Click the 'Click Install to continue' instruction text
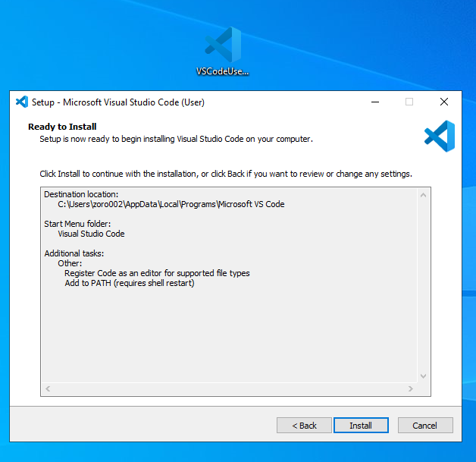Viewport: 476px width, 462px height. point(226,174)
